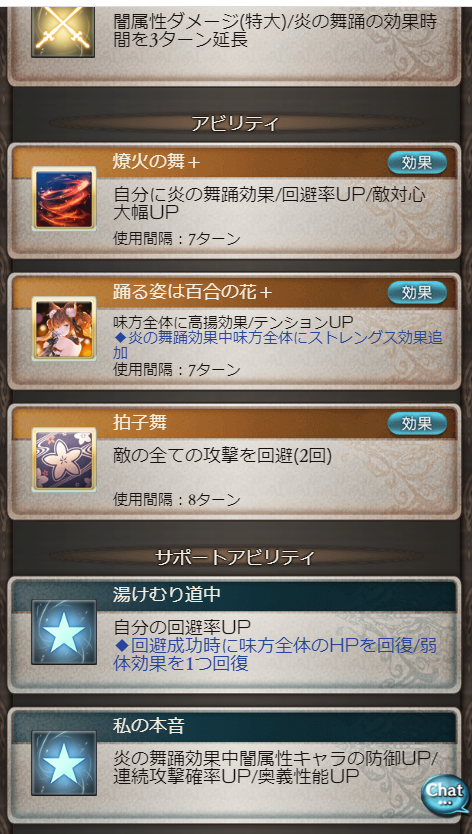The width and height of the screenshot is (472, 834).
Task: Show 効果 details for 踊る姿は百合の花＋
Action: pos(417,293)
